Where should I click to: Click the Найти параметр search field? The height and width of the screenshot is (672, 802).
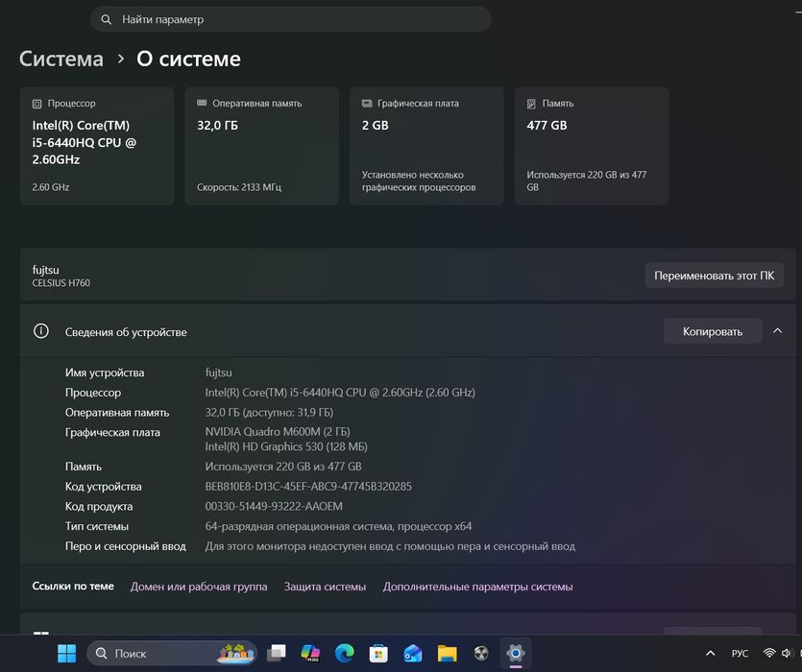point(290,19)
